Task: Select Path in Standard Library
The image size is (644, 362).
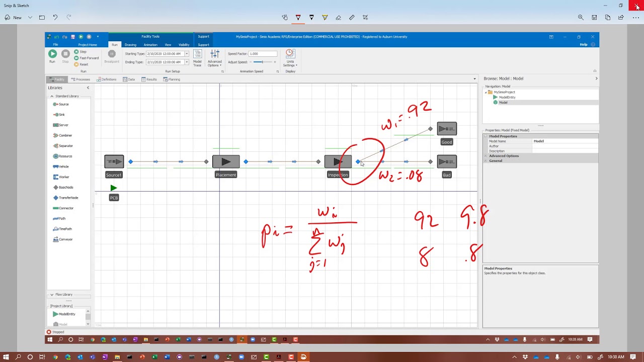Action: [59, 219]
